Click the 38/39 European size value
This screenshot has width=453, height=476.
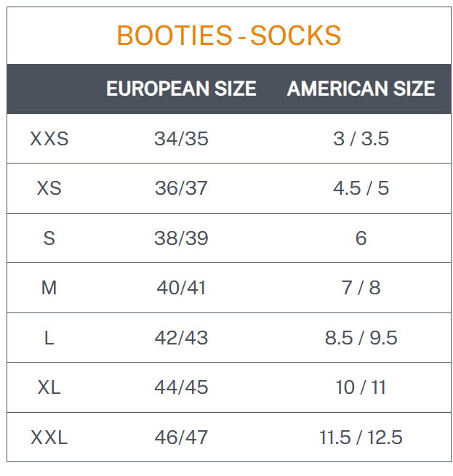pos(181,238)
